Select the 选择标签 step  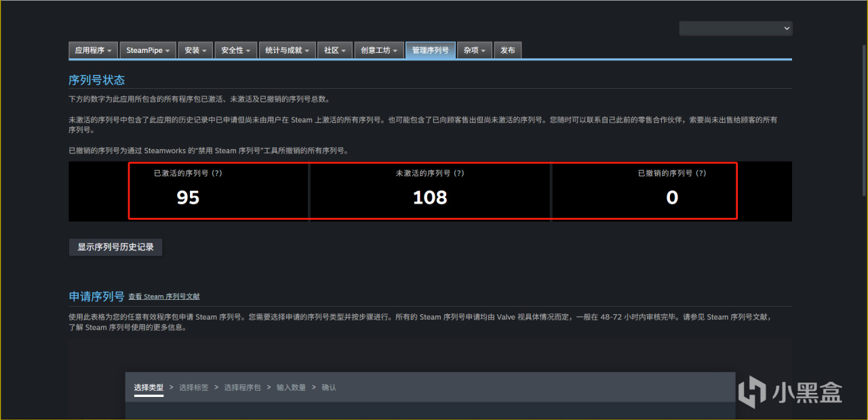click(x=194, y=387)
